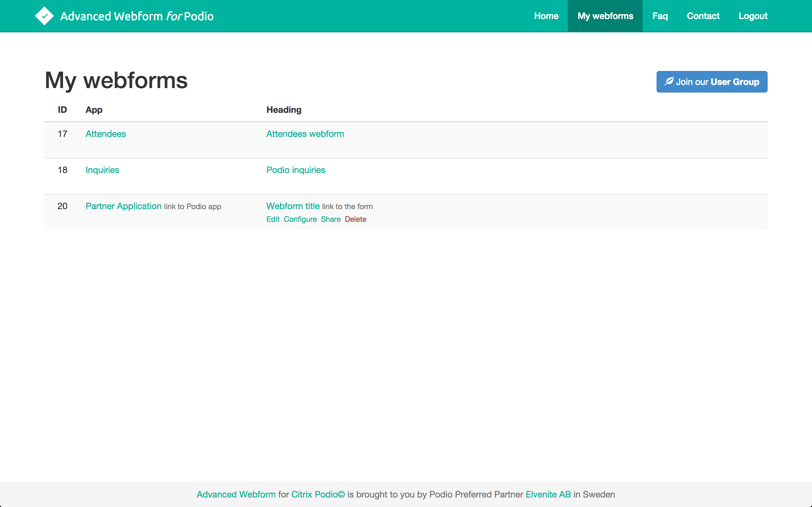Log out using the Logout link
The height and width of the screenshot is (507, 812).
(753, 16)
